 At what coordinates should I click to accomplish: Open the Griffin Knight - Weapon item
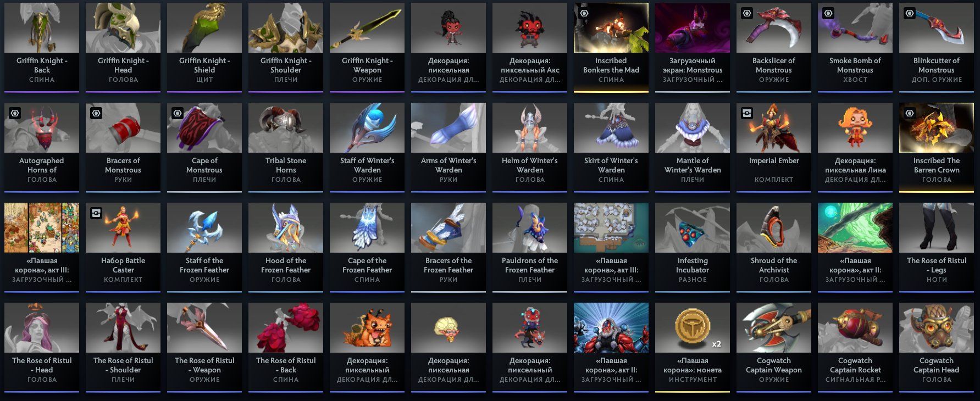(367, 47)
